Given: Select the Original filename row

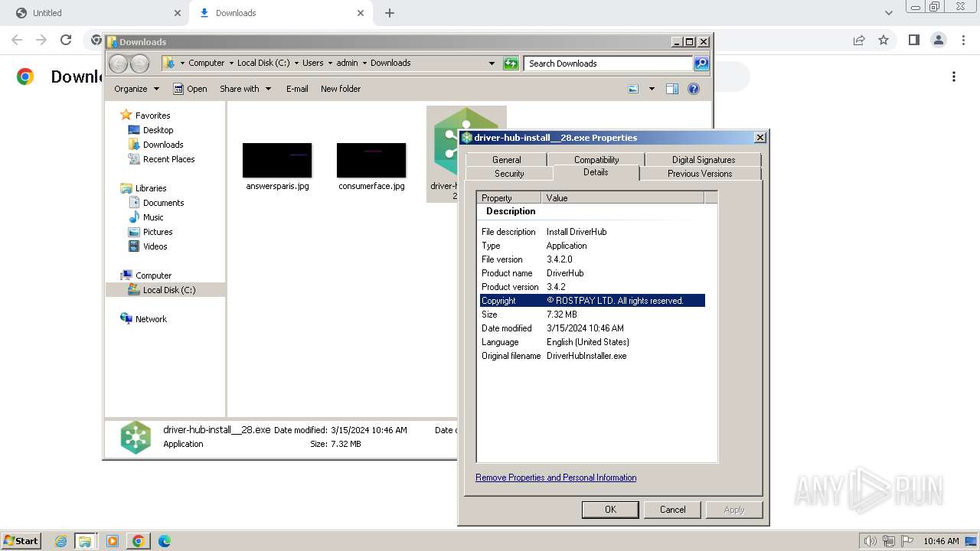Looking at the screenshot, I should [593, 356].
